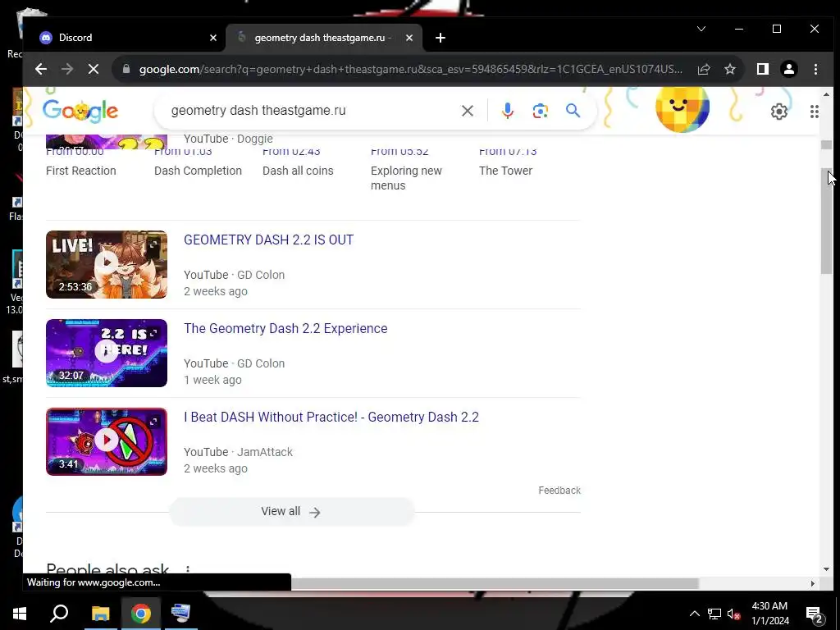The height and width of the screenshot is (630, 840).
Task: Click the forward navigation arrow
Action: 67,69
